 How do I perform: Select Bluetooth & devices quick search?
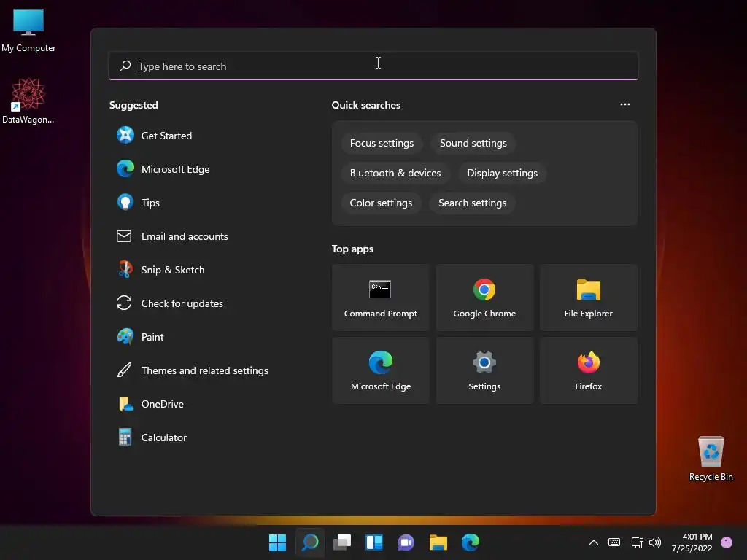pyautogui.click(x=395, y=173)
